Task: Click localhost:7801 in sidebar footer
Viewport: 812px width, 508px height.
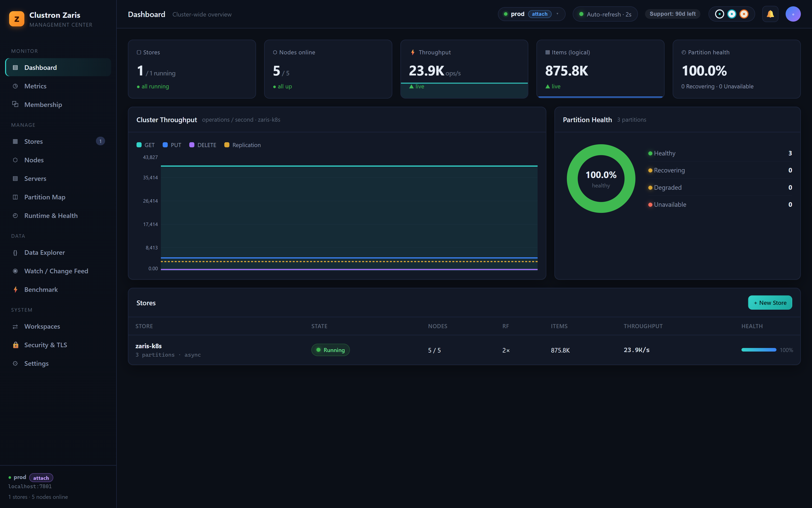Action: tap(30, 486)
